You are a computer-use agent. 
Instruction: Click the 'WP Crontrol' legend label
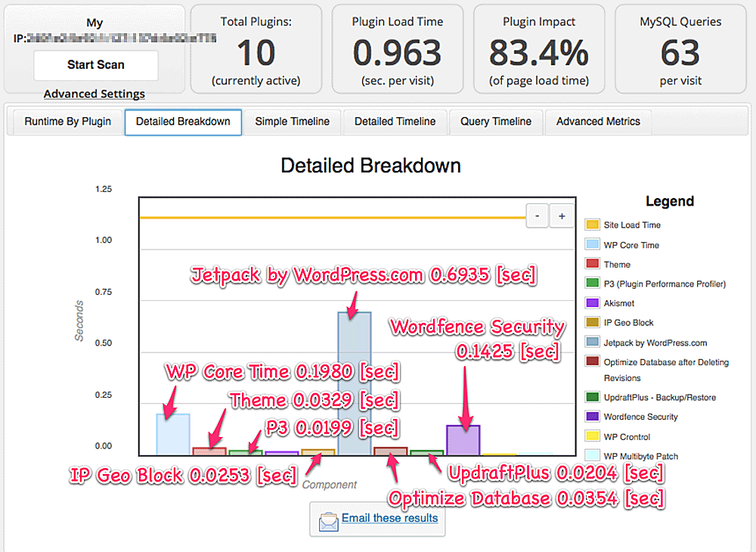[x=627, y=437]
